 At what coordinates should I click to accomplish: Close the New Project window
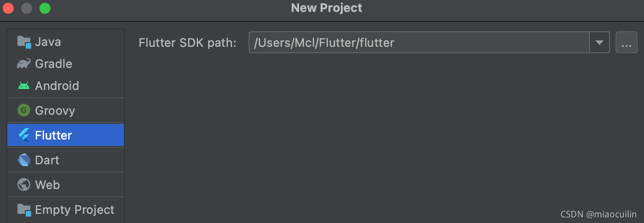[x=8, y=8]
